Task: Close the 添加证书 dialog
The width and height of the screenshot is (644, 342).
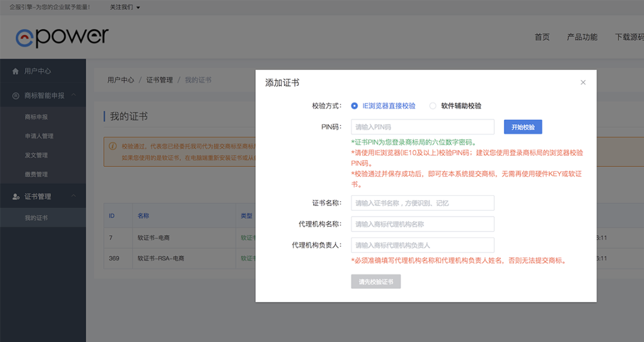Action: (x=583, y=82)
